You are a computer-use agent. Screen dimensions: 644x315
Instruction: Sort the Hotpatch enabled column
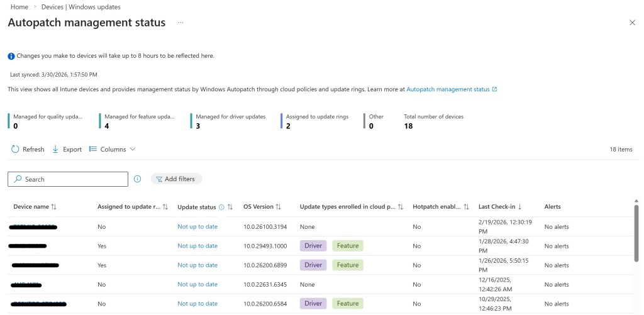(x=466, y=207)
